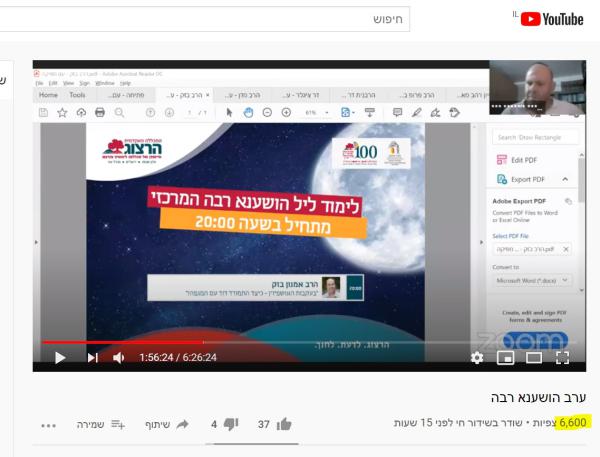This screenshot has width=600, height=457.
Task: Click the 6,600 view count text
Action: click(x=572, y=423)
